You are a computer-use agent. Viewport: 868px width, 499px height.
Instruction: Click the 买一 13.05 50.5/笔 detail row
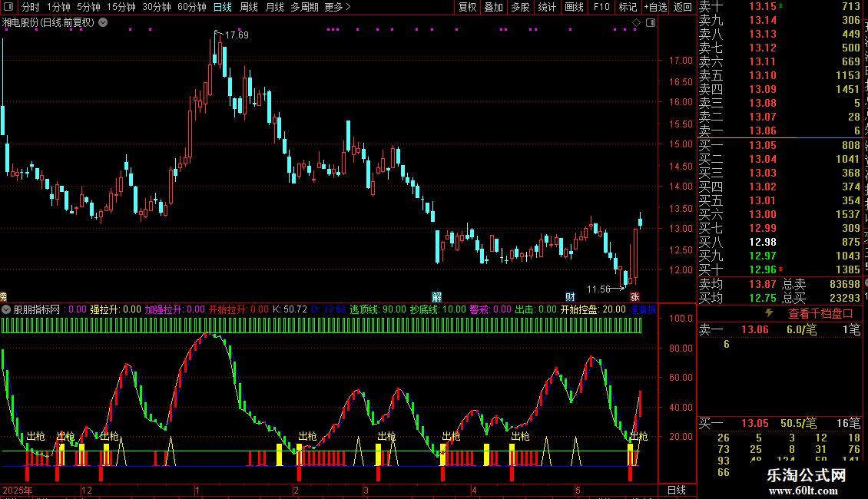click(x=780, y=424)
